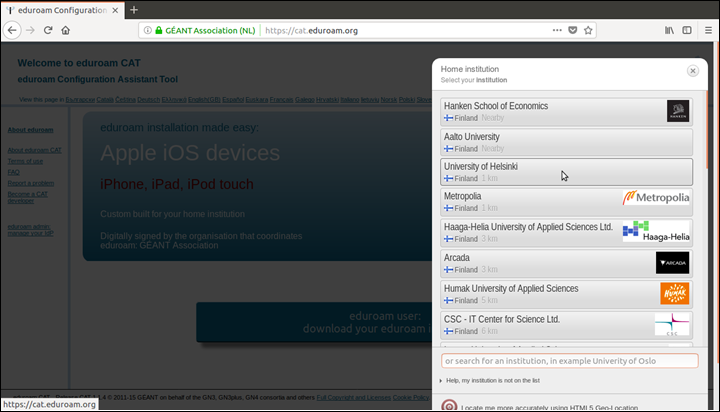Reload the current page
This screenshot has width=720, height=412.
coord(48,30)
